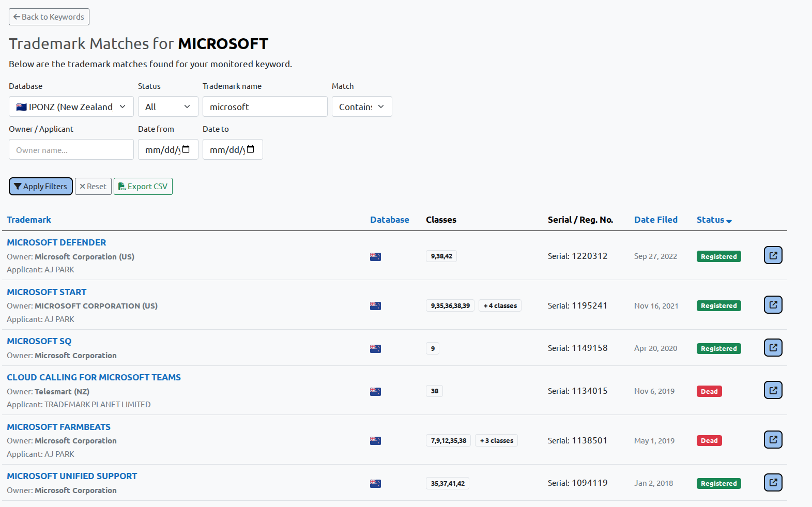812x507 pixels.
Task: Click classes badge 9,38,42
Action: pyautogui.click(x=441, y=256)
